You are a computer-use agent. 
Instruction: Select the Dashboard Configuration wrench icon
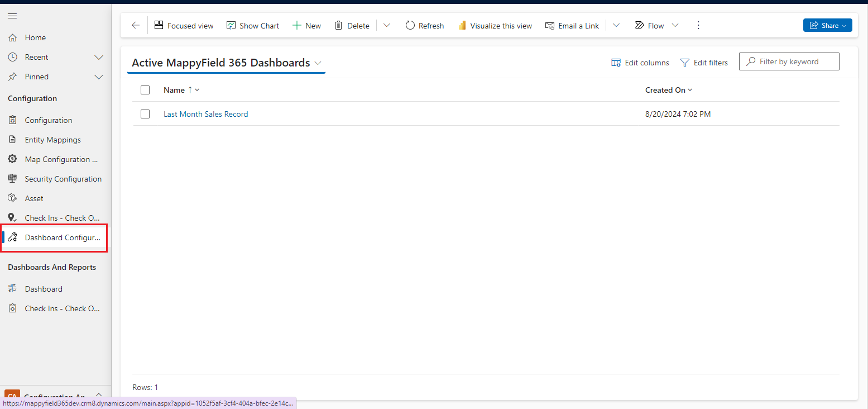(12, 237)
